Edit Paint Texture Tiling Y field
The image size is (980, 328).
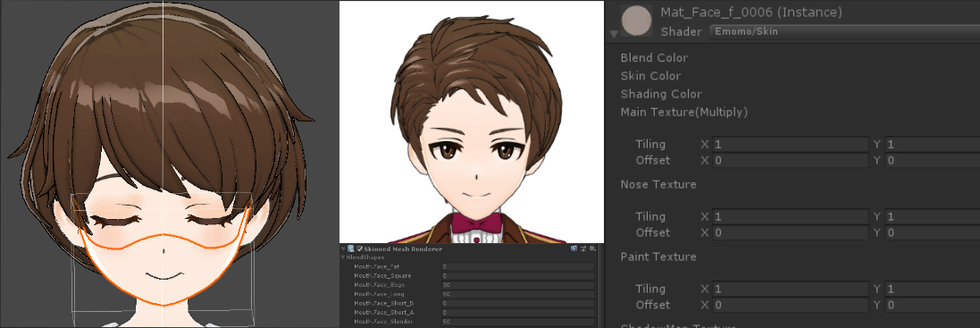click(x=932, y=289)
